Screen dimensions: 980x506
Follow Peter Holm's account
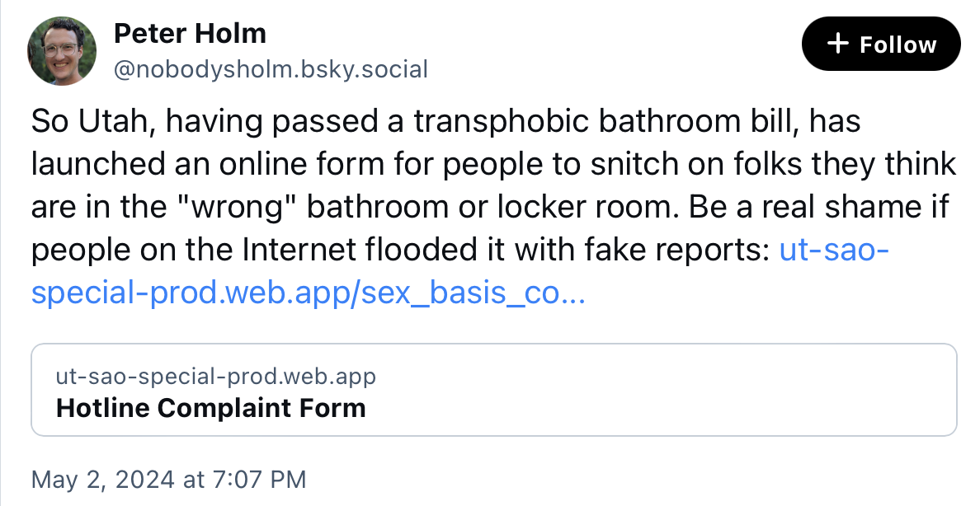[x=881, y=44]
